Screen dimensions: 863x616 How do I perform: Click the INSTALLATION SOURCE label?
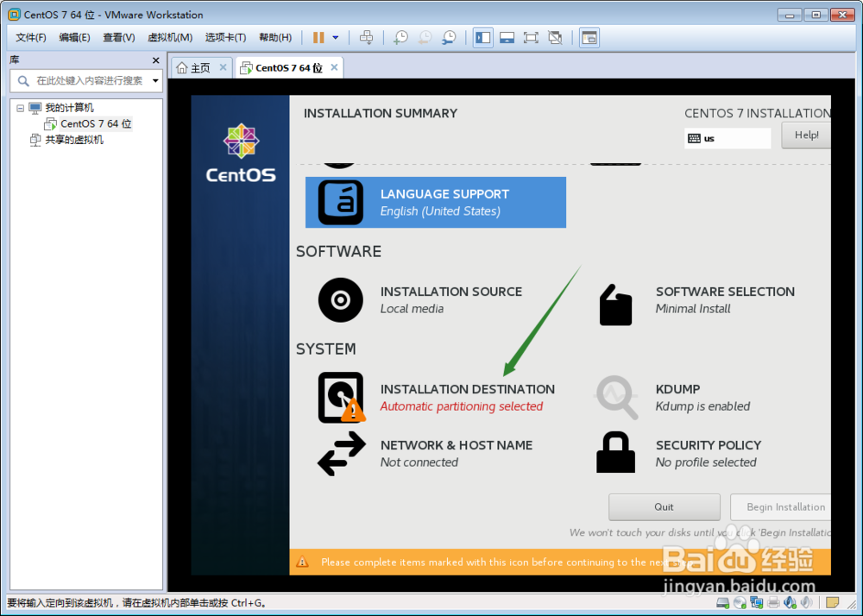click(451, 292)
